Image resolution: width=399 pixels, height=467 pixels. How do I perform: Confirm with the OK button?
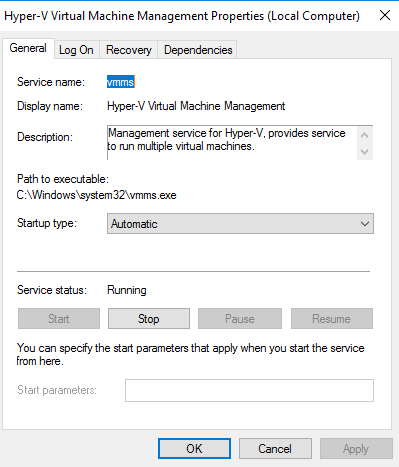click(x=194, y=449)
